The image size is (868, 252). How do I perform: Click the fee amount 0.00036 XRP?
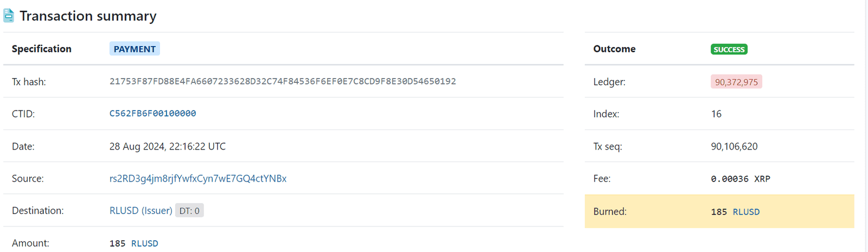pyautogui.click(x=740, y=179)
